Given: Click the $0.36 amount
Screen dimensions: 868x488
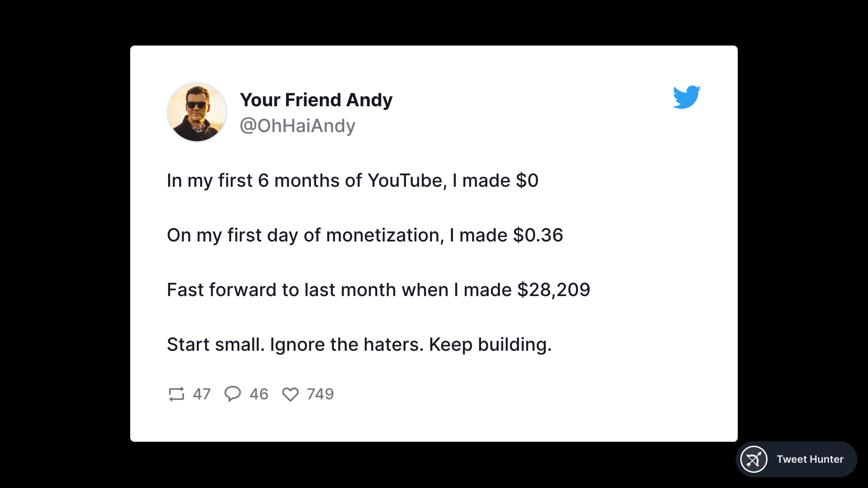Looking at the screenshot, I should tap(538, 235).
